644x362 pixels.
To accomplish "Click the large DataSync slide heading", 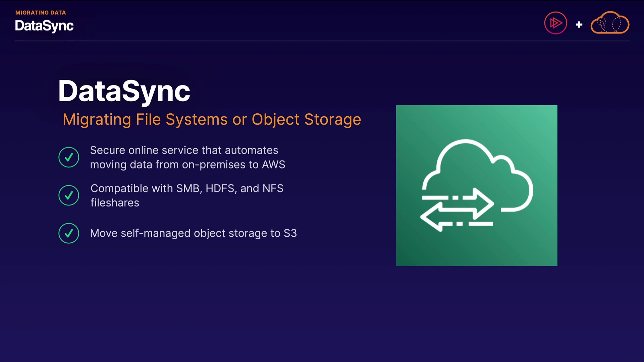I will [124, 91].
